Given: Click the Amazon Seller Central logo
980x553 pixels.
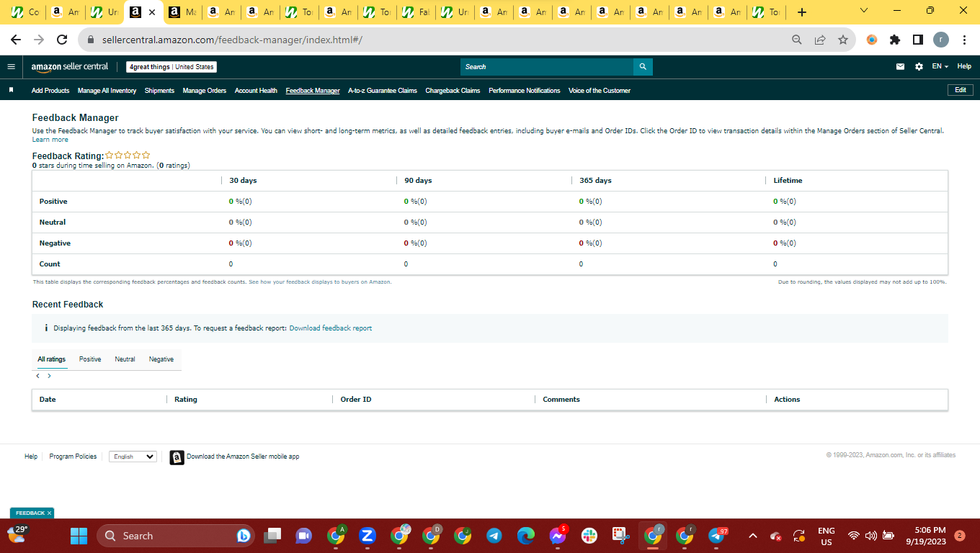Looking at the screenshot, I should coord(70,67).
